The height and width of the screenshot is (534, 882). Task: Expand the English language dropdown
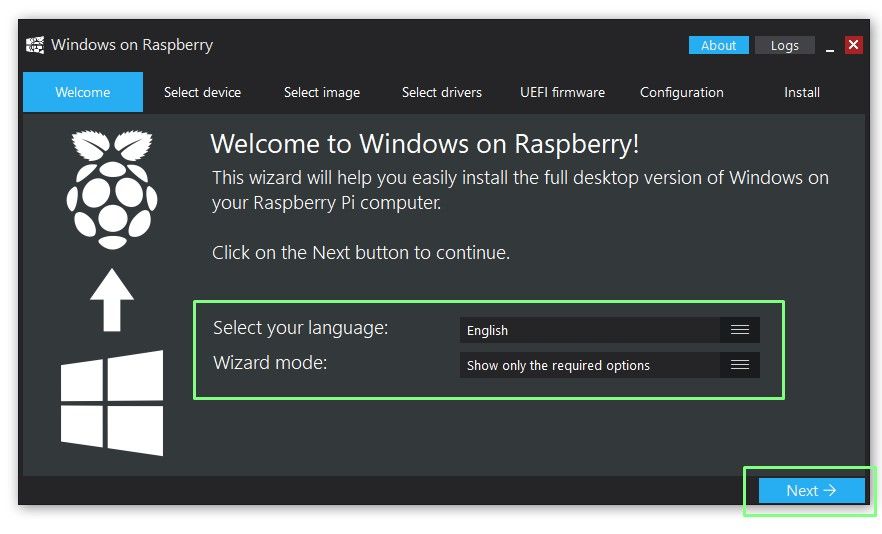coord(610,330)
